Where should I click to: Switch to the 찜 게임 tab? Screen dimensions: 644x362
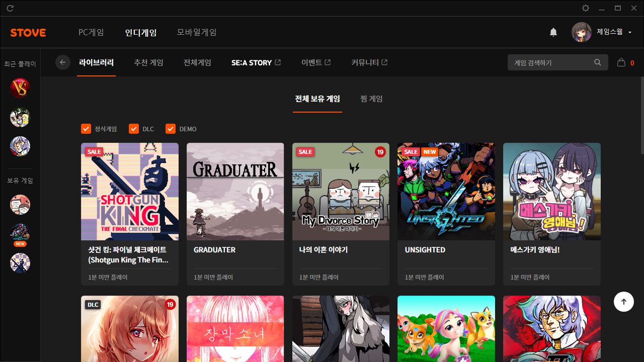(371, 99)
